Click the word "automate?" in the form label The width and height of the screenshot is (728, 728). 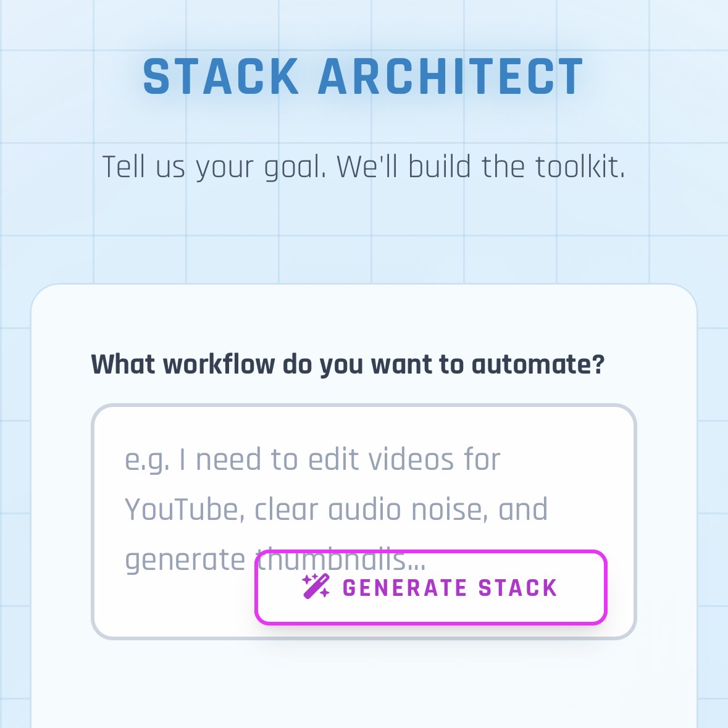[x=538, y=364]
